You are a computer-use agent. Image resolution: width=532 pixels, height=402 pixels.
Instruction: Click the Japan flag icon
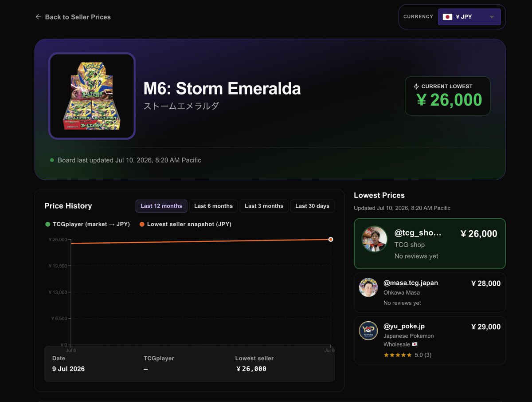tap(447, 17)
